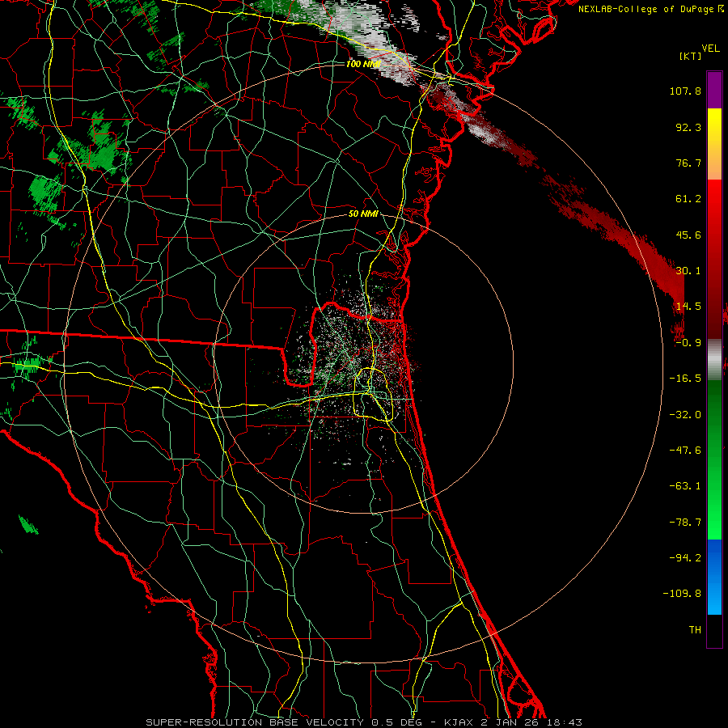Click the [KT] units label
The height and width of the screenshot is (728, 728).
[x=690, y=56]
